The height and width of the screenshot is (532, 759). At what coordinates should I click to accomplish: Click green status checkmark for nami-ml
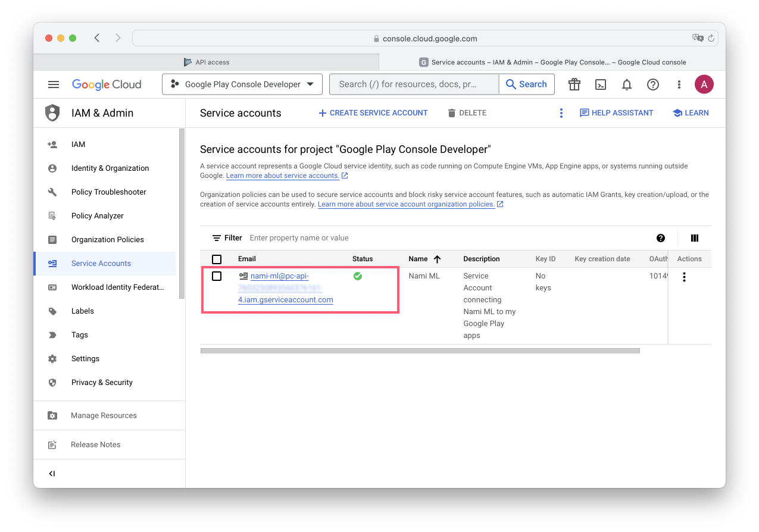(x=358, y=276)
